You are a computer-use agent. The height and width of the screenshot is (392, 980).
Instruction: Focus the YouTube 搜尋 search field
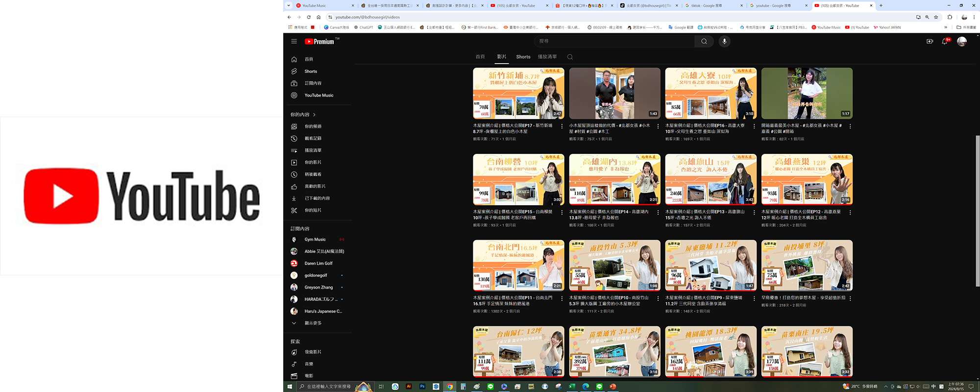click(x=614, y=41)
